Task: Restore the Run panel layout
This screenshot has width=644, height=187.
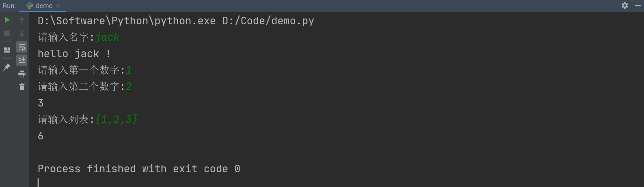Action: 7,50
